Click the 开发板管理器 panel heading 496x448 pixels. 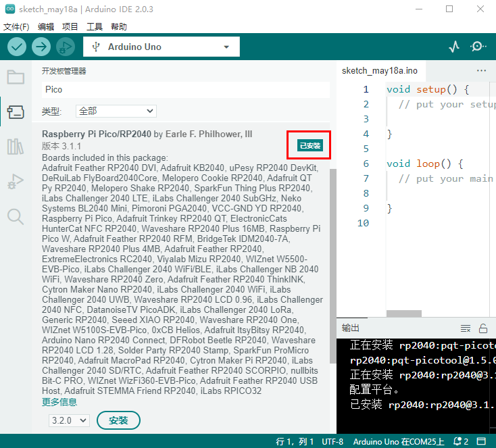[64, 71]
